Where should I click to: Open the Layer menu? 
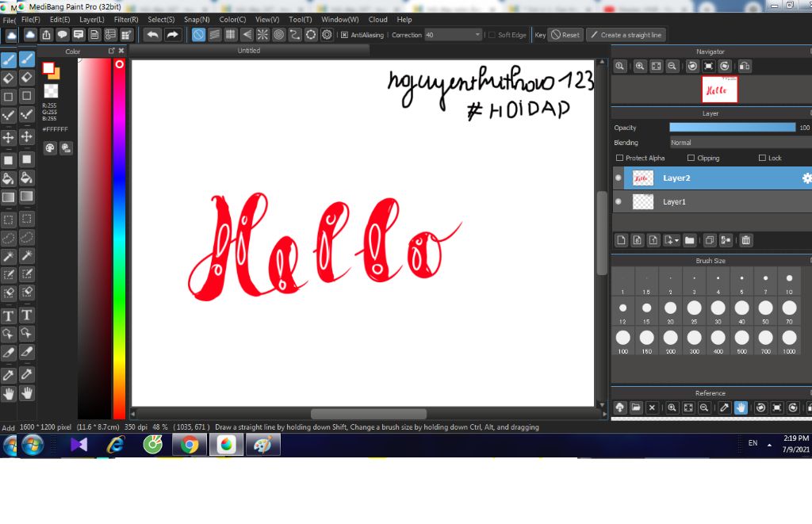(92, 19)
